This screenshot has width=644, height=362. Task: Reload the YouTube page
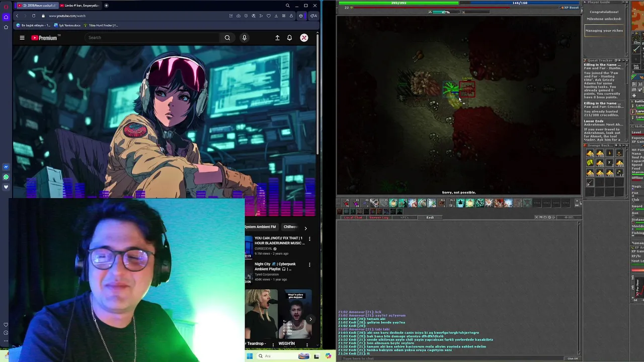click(x=34, y=16)
